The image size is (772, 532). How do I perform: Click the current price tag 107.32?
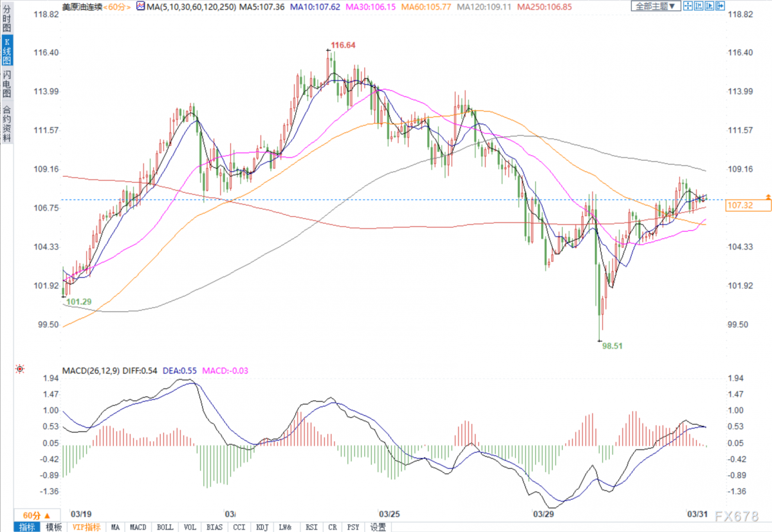748,205
